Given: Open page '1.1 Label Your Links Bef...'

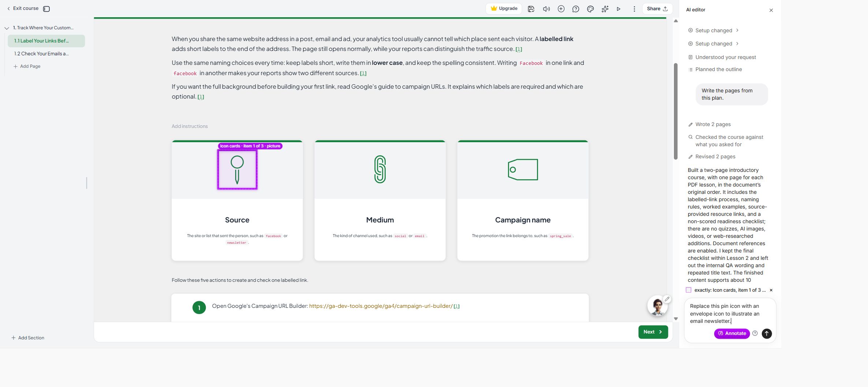Looking at the screenshot, I should (x=46, y=41).
